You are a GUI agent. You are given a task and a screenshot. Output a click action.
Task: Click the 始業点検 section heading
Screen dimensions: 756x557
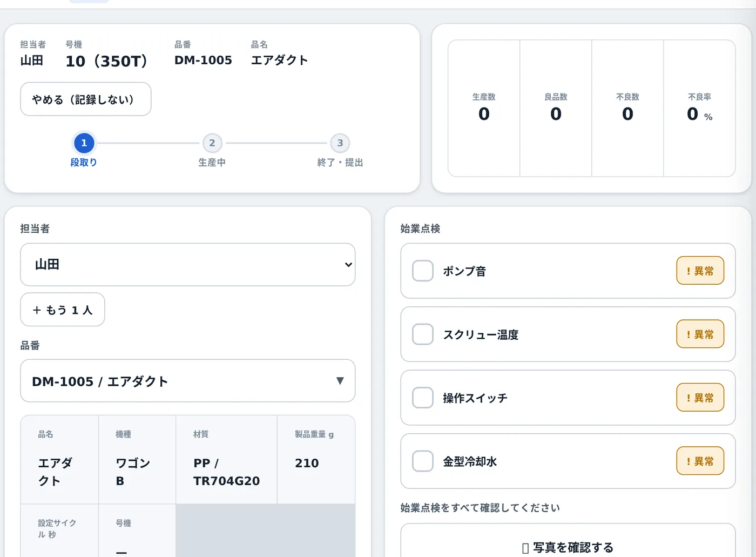tap(420, 229)
